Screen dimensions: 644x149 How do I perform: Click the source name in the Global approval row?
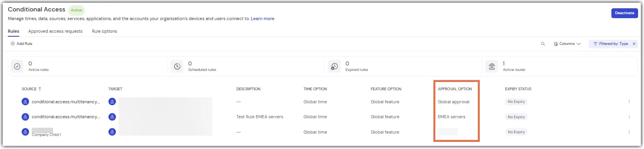[x=66, y=102]
